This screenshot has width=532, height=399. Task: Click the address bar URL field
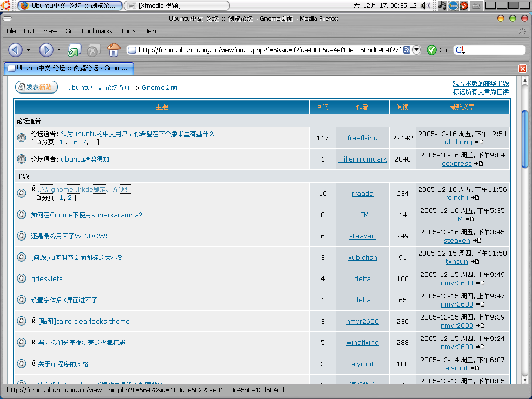270,50
